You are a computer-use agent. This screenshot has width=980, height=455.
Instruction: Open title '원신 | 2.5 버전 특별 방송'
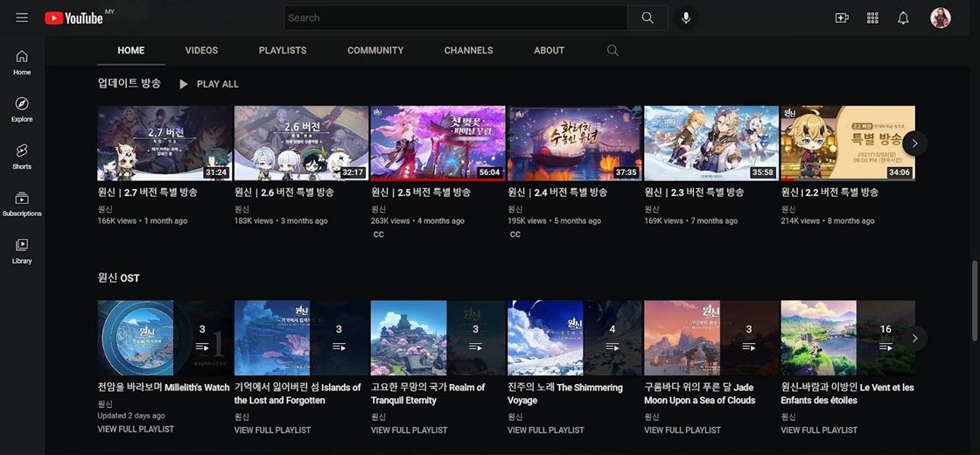click(x=421, y=192)
